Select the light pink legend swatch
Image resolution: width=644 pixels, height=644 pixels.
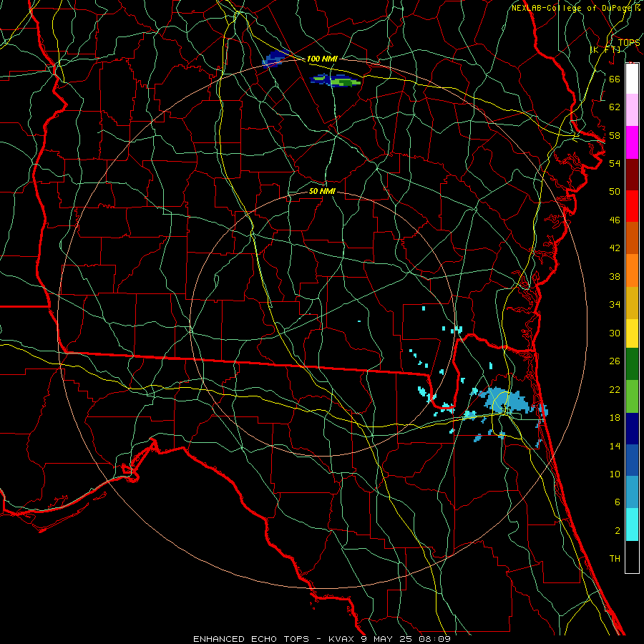point(632,110)
